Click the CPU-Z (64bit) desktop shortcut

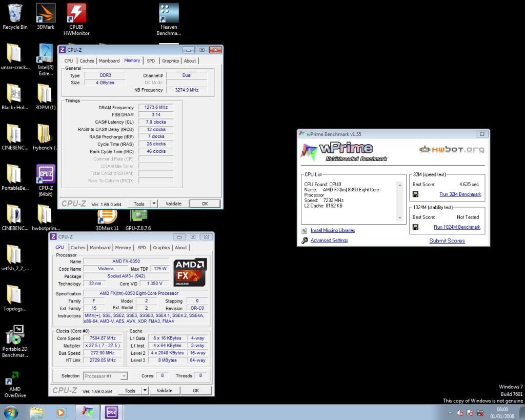click(46, 176)
